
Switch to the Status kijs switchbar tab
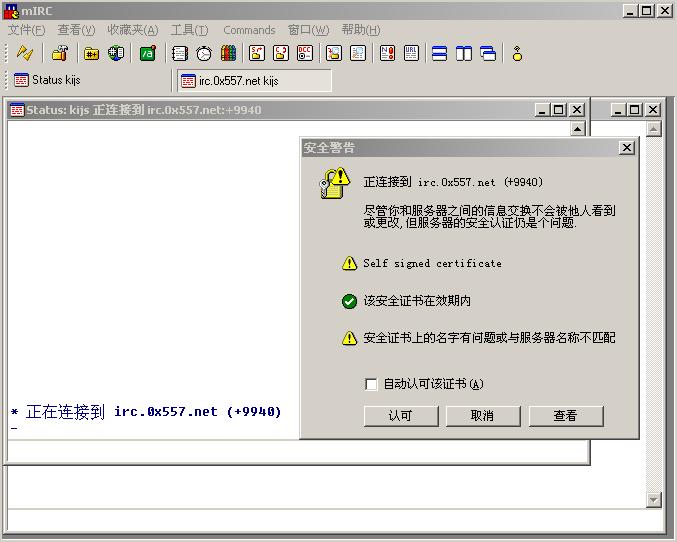click(x=89, y=80)
